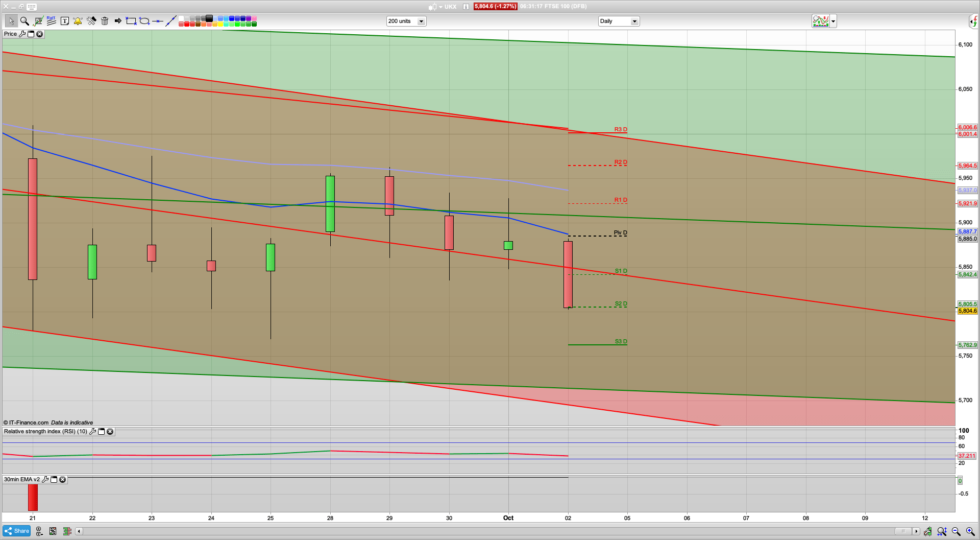Click the scrollbar right arrow
The image size is (980, 540).
click(x=916, y=531)
